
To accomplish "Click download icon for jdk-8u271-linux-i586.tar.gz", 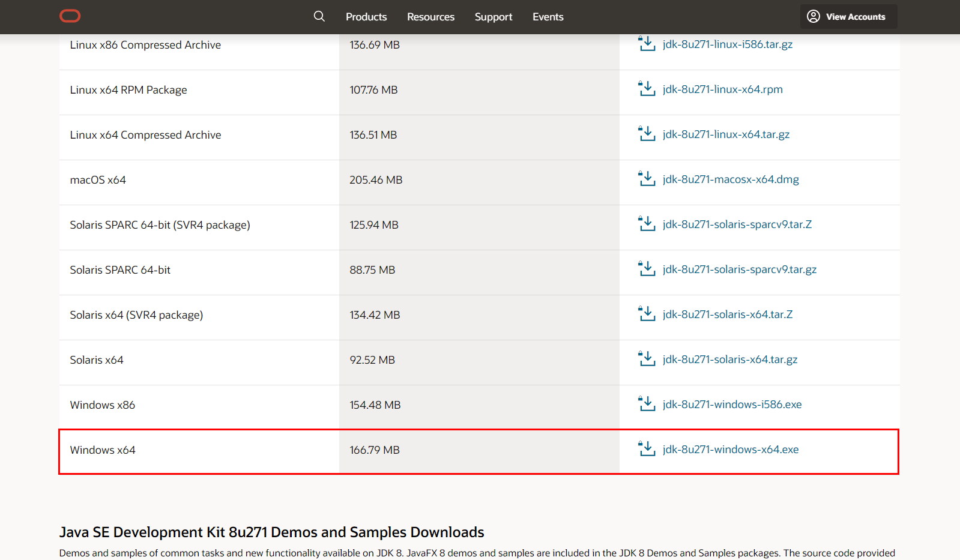I will pyautogui.click(x=647, y=43).
